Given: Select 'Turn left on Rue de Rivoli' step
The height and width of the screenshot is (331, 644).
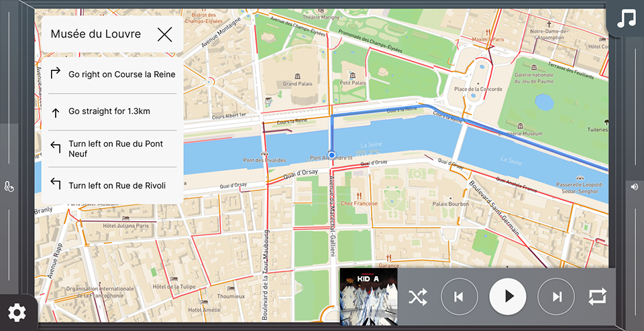Looking at the screenshot, I should tap(112, 186).
